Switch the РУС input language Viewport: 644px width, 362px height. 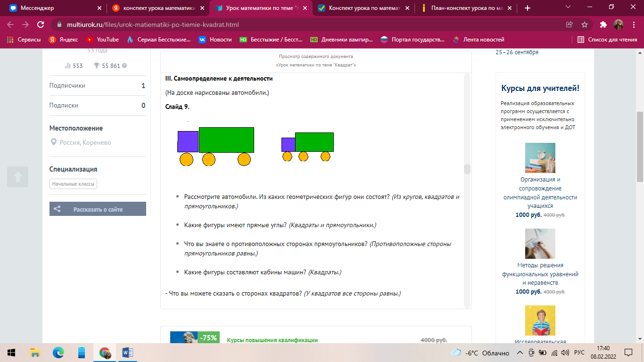tap(579, 353)
